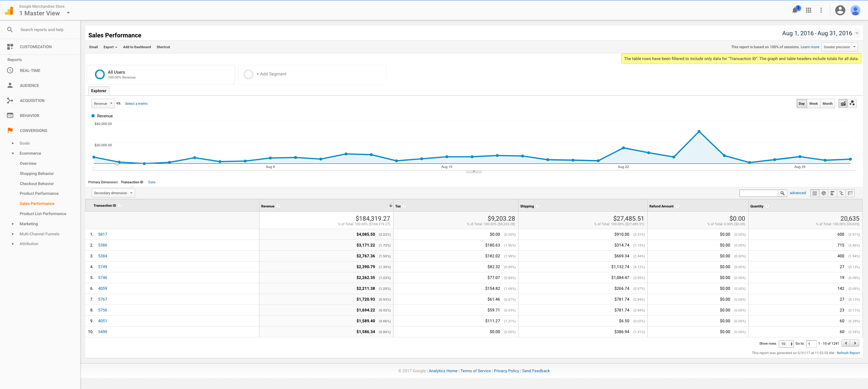Click the table search magnifier button
Image resolution: width=868 pixels, height=389 pixels.
782,193
